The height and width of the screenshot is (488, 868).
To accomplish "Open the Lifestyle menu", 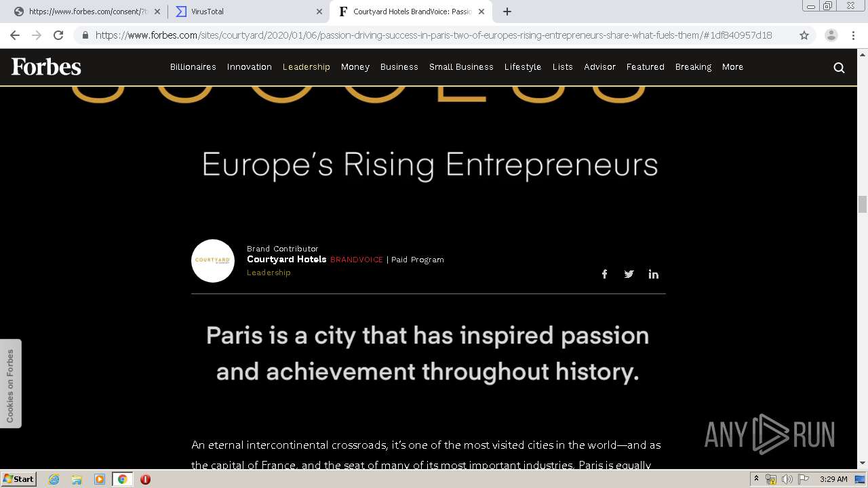I will coord(523,67).
